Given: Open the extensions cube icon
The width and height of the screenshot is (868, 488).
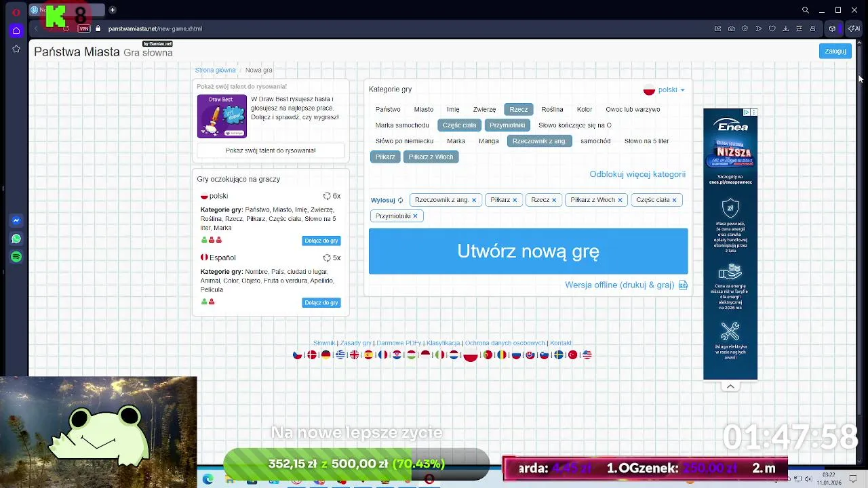Looking at the screenshot, I should (x=832, y=28).
